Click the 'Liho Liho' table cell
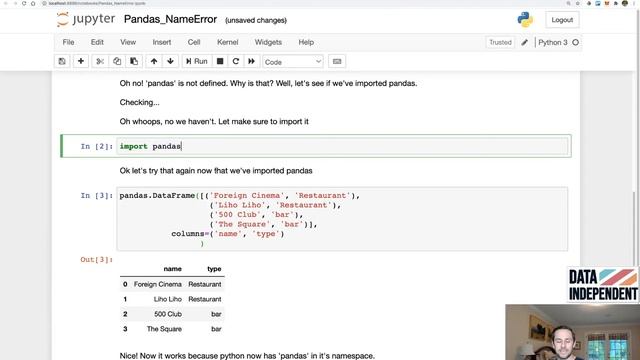Viewport: 640px width, 360px height. 167,299
